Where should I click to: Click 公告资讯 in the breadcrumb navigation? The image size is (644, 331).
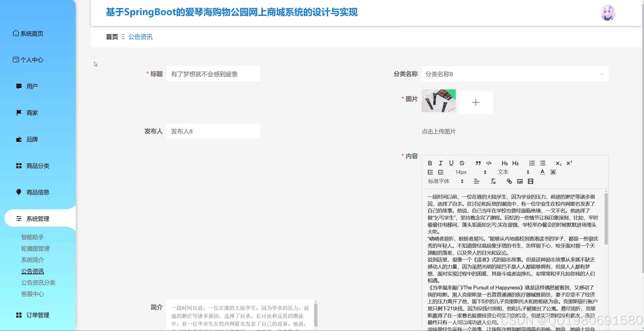point(140,37)
